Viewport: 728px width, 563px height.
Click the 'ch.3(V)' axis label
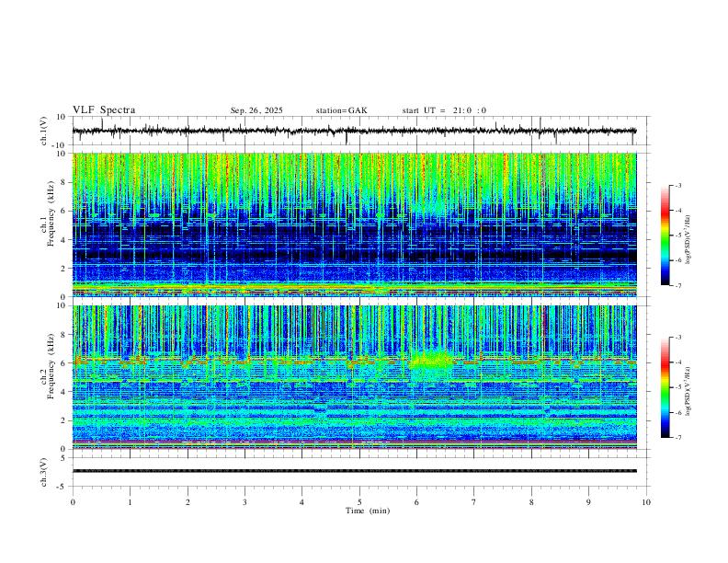[x=44, y=473]
